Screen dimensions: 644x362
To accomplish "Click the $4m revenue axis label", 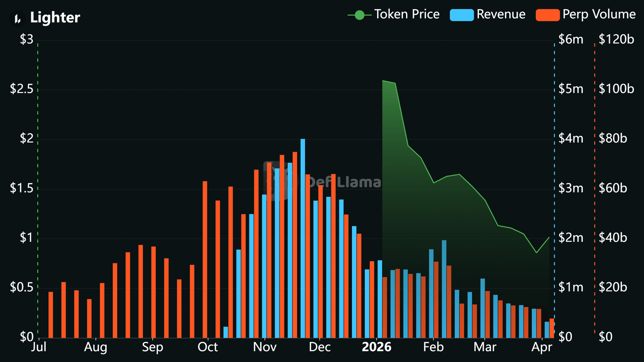I will (x=571, y=138).
